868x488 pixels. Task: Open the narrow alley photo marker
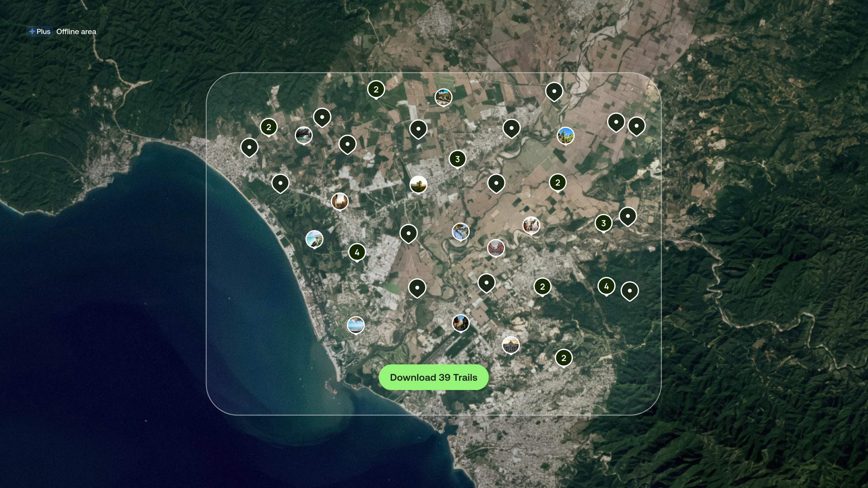tap(340, 202)
